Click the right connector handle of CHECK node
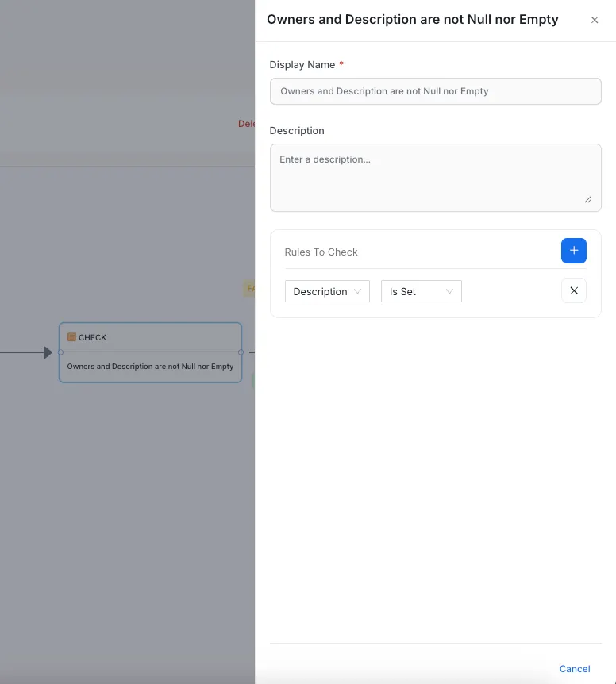The height and width of the screenshot is (684, 616). point(241,352)
